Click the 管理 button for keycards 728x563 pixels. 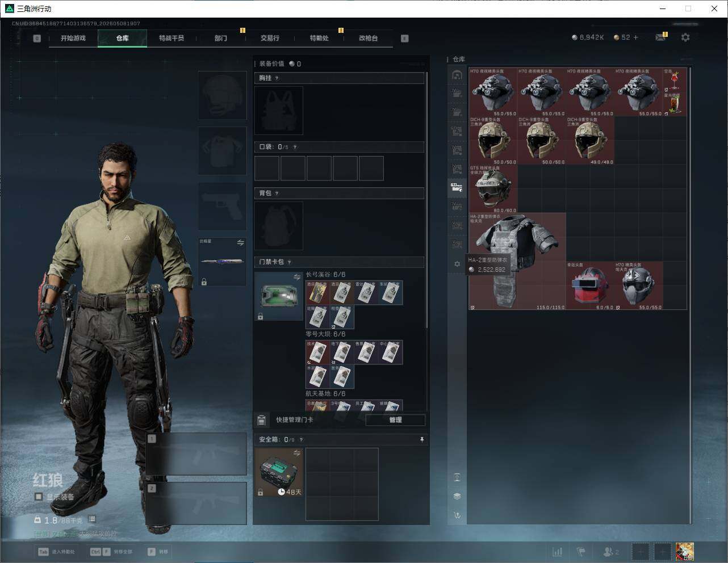pyautogui.click(x=395, y=420)
